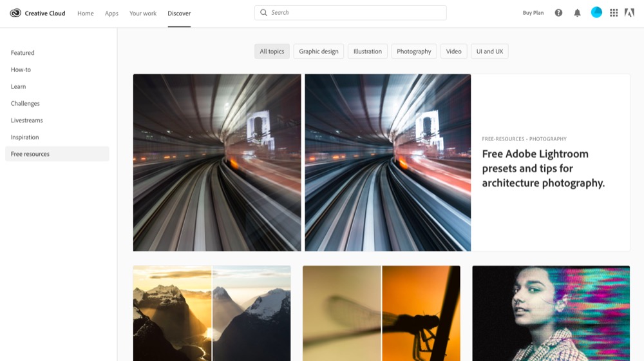Switch to the Apps tab
The height and width of the screenshot is (361, 644).
click(111, 13)
